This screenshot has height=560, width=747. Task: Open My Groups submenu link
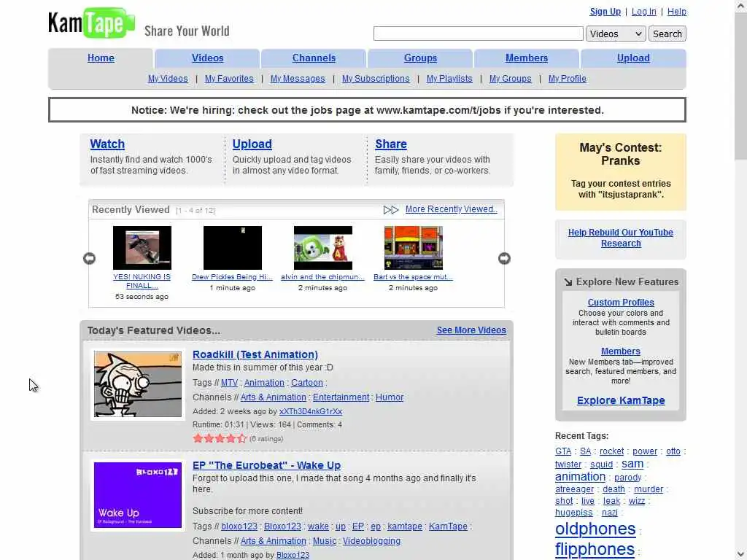pyautogui.click(x=510, y=79)
